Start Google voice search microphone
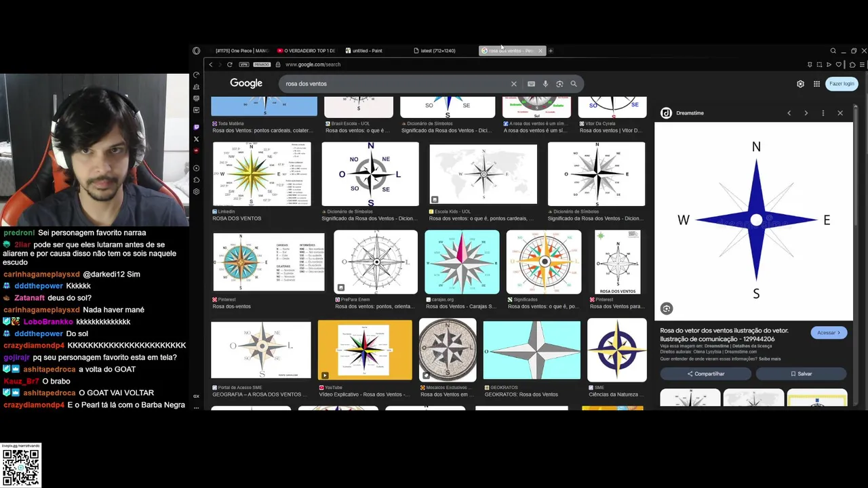 pyautogui.click(x=545, y=84)
